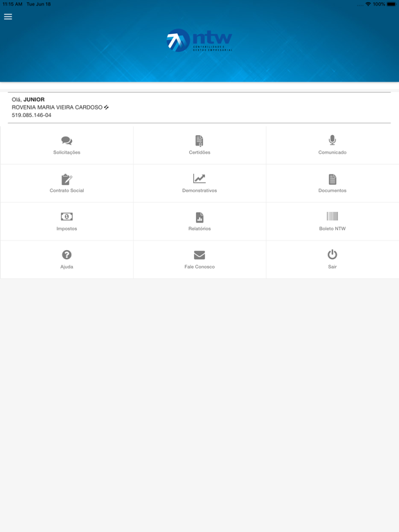This screenshot has width=399, height=532.
Task: Open Impostos money icon
Action: click(x=66, y=216)
